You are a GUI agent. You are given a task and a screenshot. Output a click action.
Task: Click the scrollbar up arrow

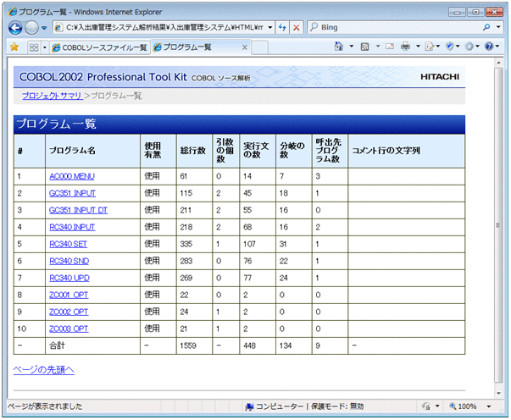(499, 62)
